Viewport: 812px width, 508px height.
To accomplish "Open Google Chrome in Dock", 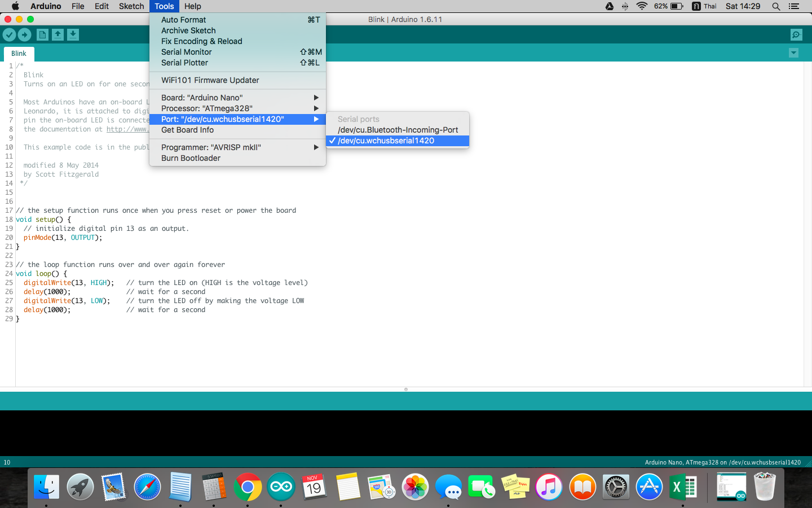I will pos(248,487).
